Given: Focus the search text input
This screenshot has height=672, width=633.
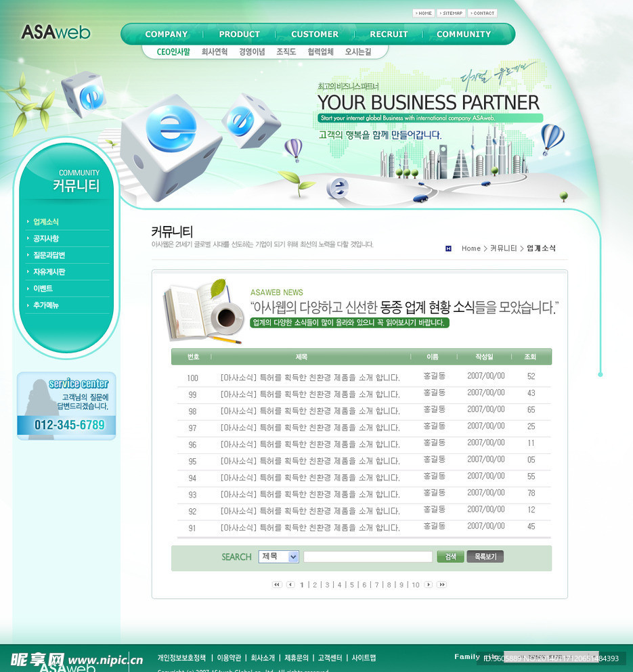Looking at the screenshot, I should point(368,557).
